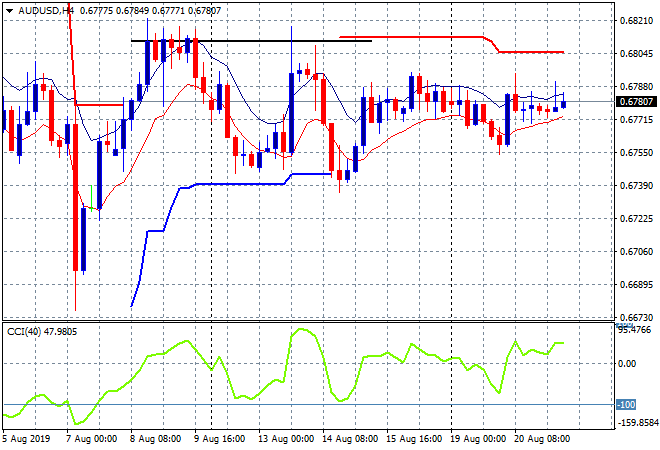
Task: Click the CCI(40) 47.9805 indicator label
Action: [x=42, y=332]
